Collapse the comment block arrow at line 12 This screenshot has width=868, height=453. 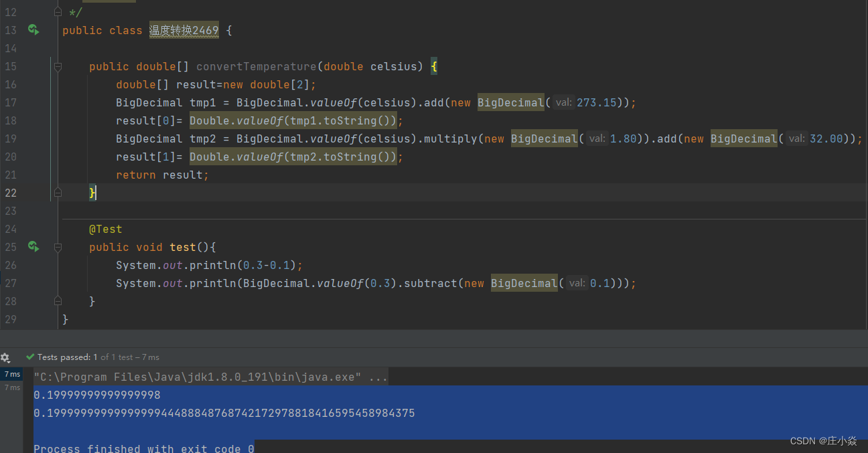[58, 11]
